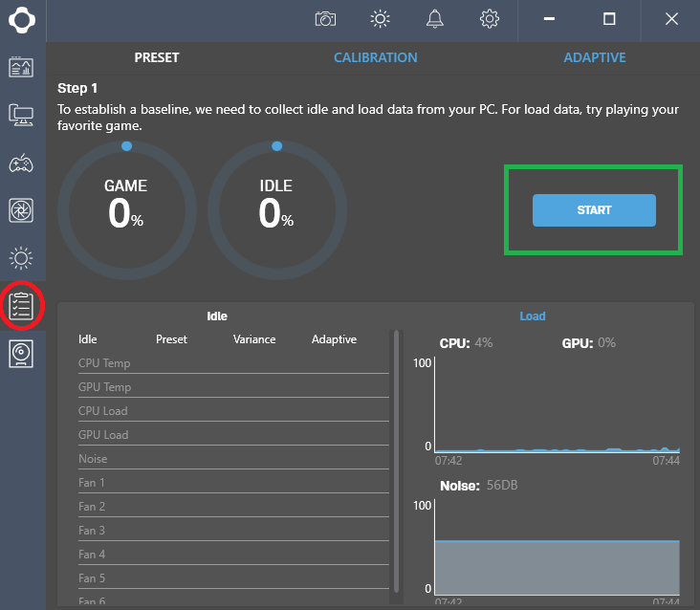Maximize the CAM window
700x610 pixels.
609,19
